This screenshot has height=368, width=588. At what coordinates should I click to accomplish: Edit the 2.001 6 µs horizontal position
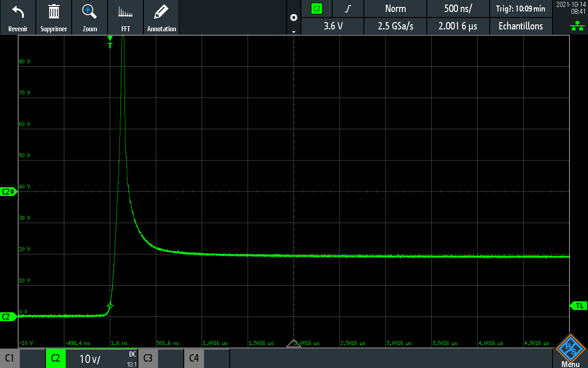[x=458, y=26]
